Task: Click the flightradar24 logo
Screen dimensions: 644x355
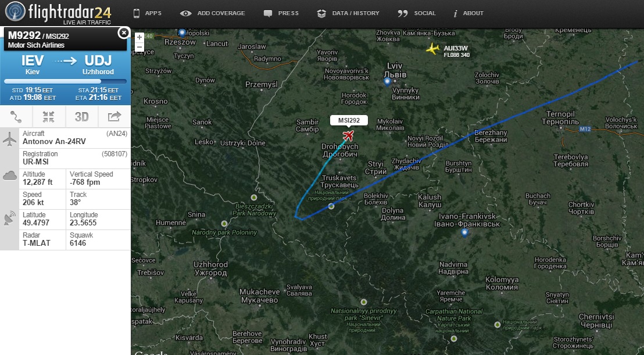Action: (x=58, y=13)
